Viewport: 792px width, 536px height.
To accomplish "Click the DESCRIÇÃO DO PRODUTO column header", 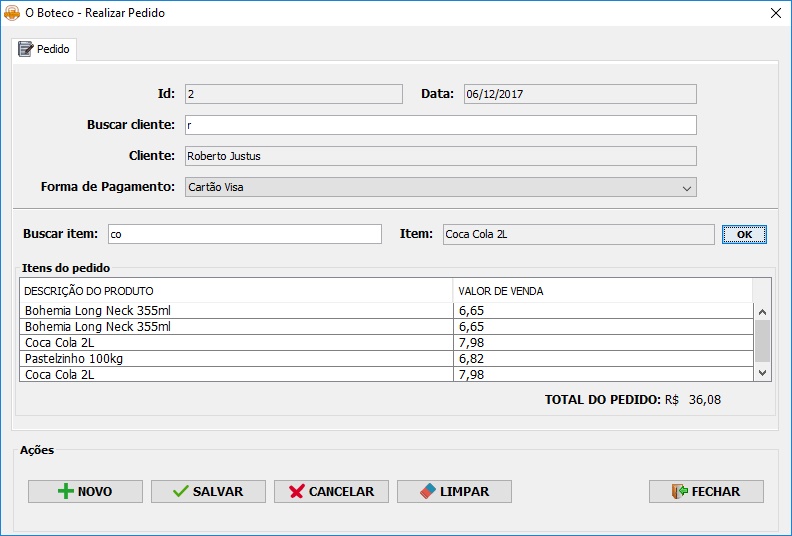I will (236, 291).
